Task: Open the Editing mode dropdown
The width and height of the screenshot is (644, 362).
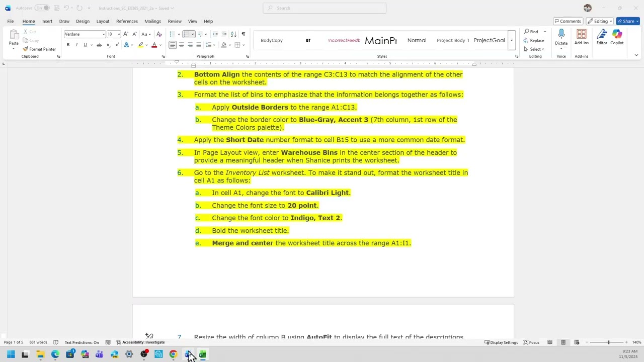Action: tap(599, 21)
